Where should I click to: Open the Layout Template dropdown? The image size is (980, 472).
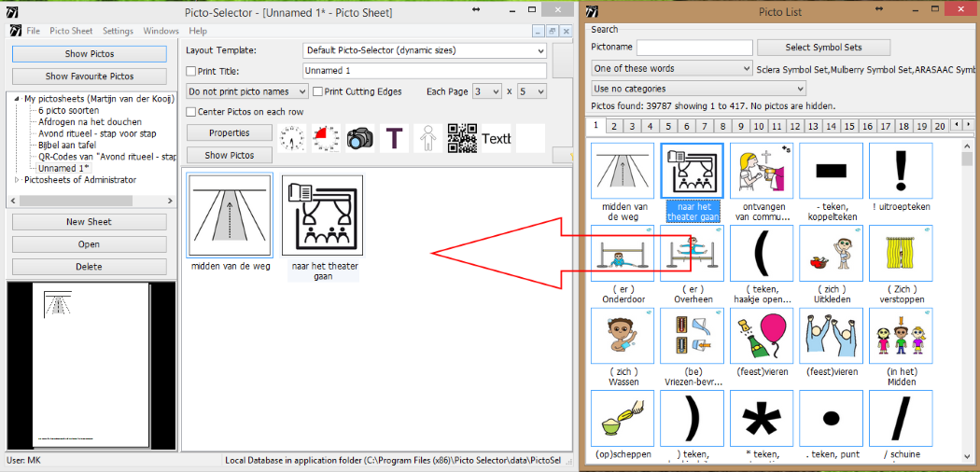(425, 50)
